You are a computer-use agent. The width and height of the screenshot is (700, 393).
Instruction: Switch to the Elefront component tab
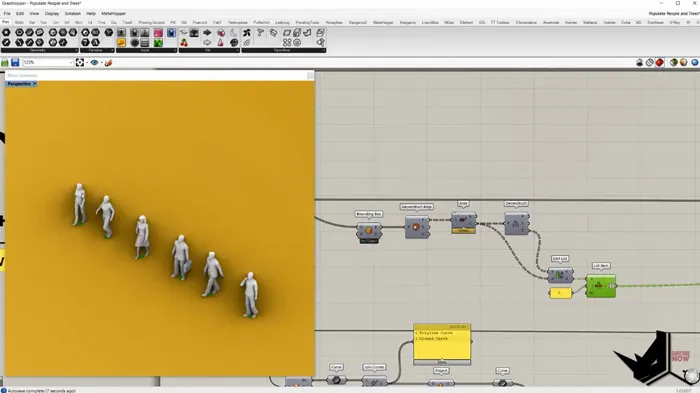point(466,22)
